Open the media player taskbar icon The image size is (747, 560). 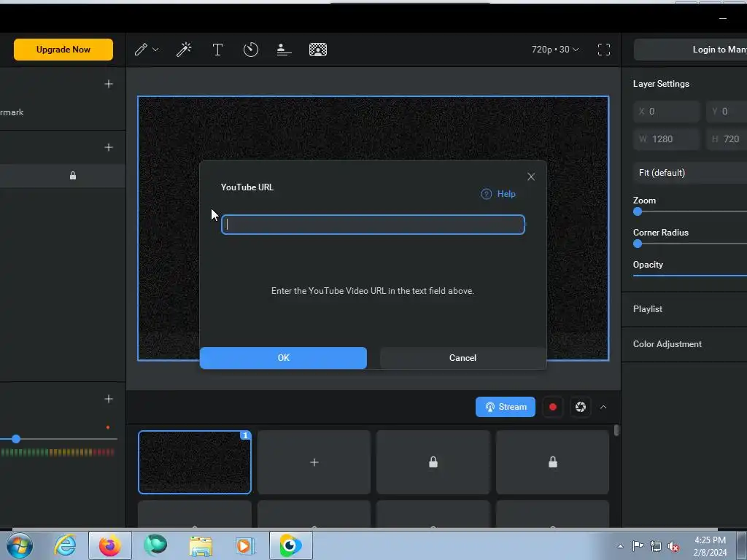pyautogui.click(x=245, y=545)
